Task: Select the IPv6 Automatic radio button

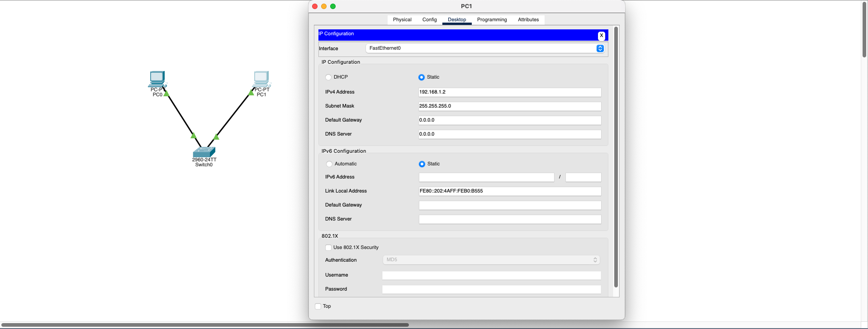Action: click(x=329, y=164)
